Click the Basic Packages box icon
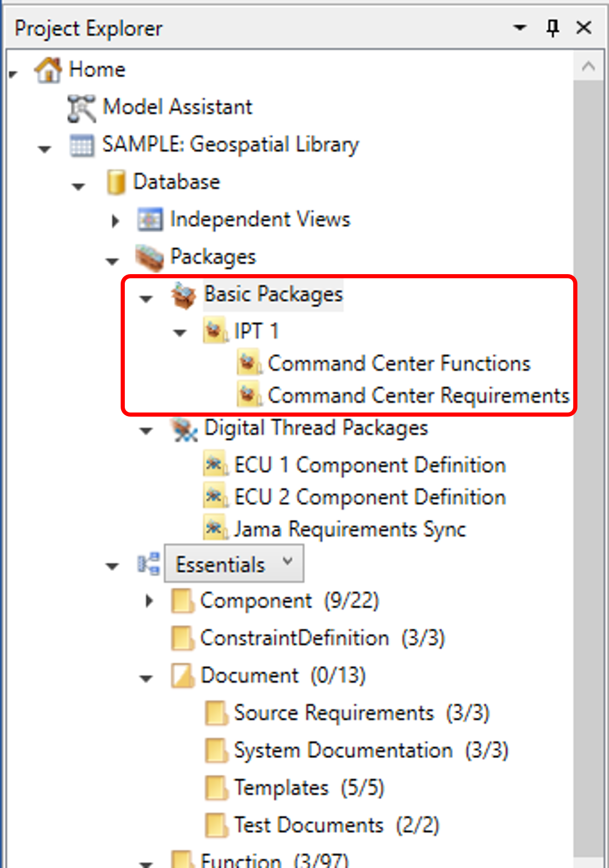This screenshot has width=609, height=868. (183, 295)
